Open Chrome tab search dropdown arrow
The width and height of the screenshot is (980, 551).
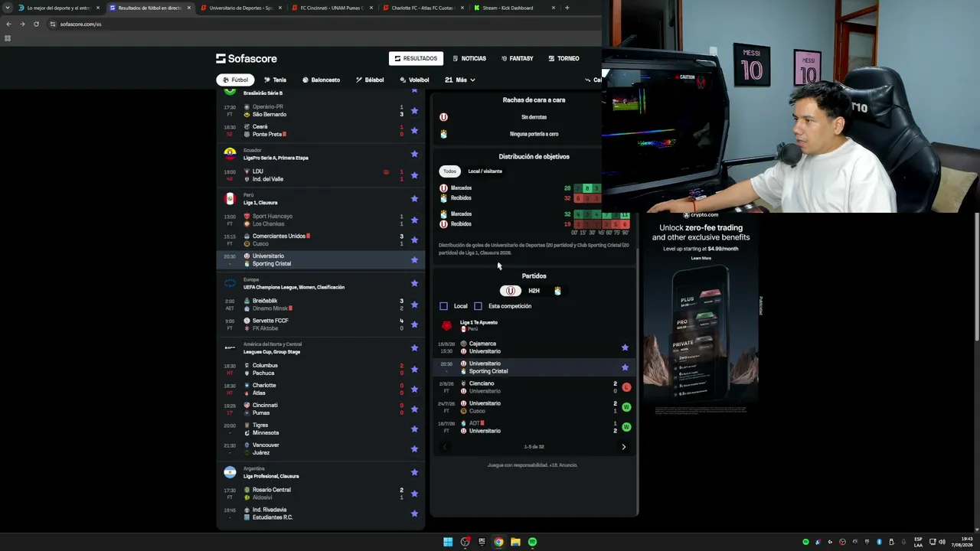click(x=7, y=8)
